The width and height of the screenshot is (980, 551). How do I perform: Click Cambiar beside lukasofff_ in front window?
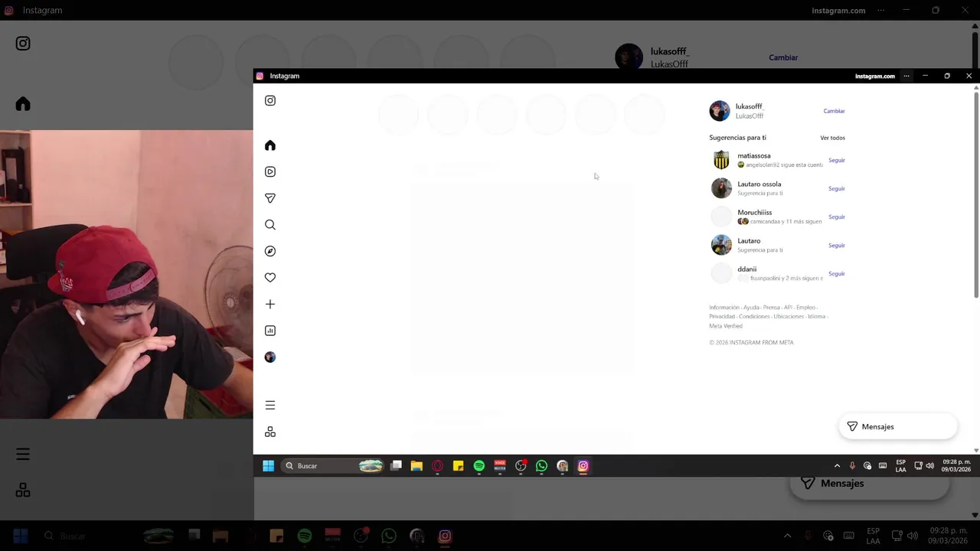tap(834, 111)
